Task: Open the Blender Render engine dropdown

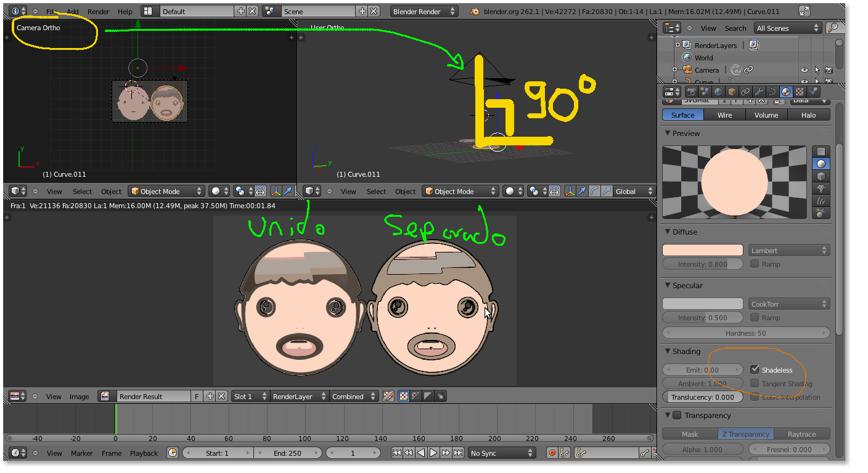Action: tap(425, 11)
